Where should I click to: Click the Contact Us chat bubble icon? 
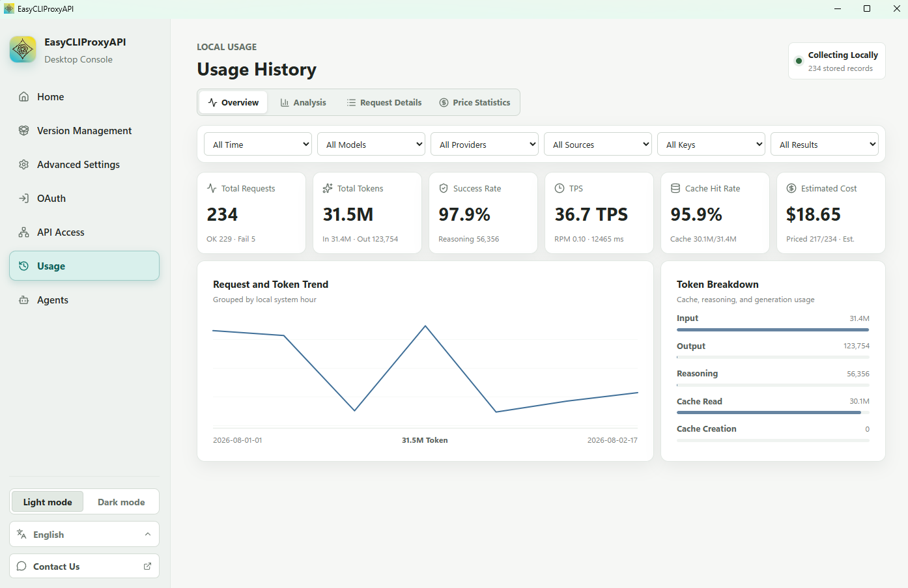point(21,566)
